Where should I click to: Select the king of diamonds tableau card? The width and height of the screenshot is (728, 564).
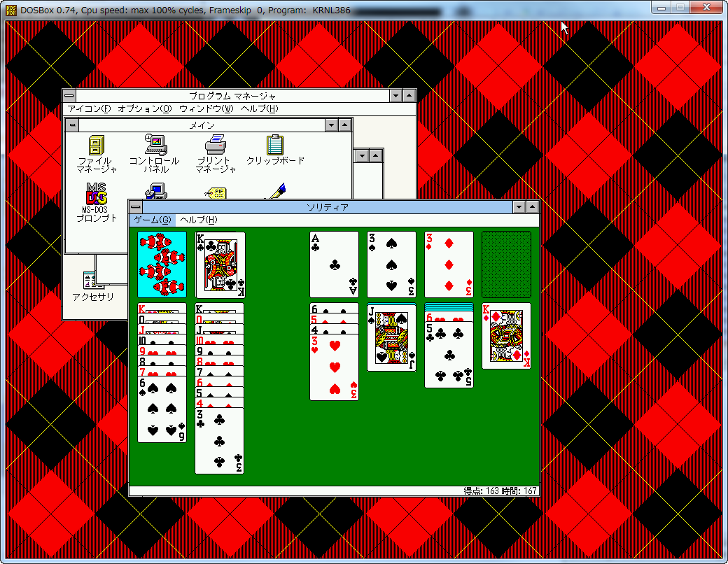[x=507, y=336]
